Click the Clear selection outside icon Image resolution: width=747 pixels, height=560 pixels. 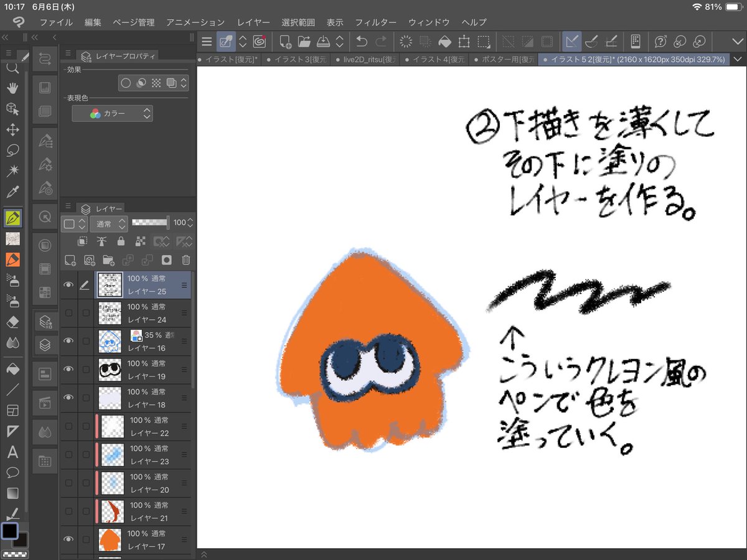tap(426, 42)
